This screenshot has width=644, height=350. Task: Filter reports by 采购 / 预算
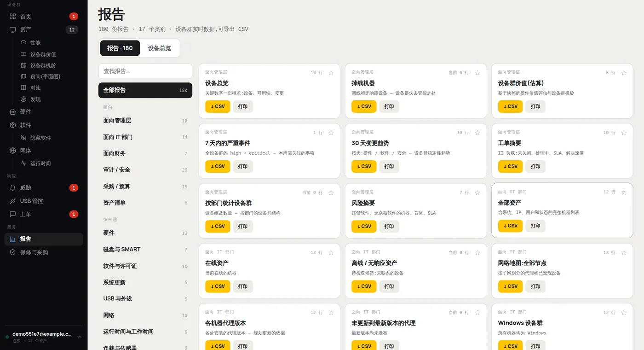tap(145, 187)
